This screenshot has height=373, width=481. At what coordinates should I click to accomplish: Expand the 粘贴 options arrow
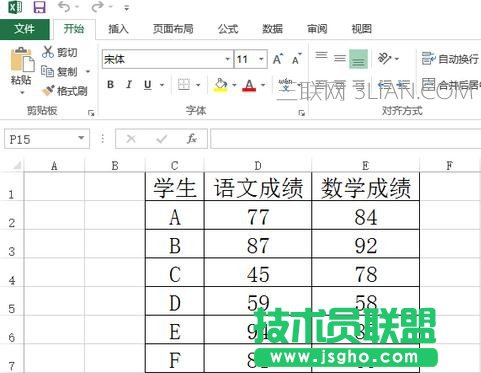point(22,93)
